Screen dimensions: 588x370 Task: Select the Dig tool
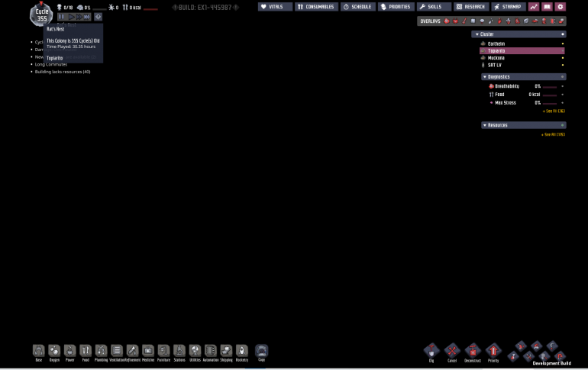[x=431, y=352]
